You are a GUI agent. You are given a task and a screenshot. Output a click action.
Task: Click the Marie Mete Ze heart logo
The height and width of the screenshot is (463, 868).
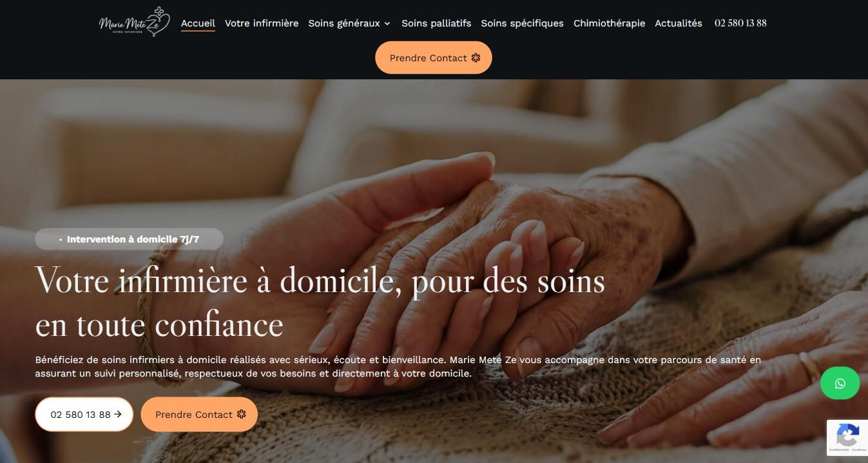click(135, 23)
